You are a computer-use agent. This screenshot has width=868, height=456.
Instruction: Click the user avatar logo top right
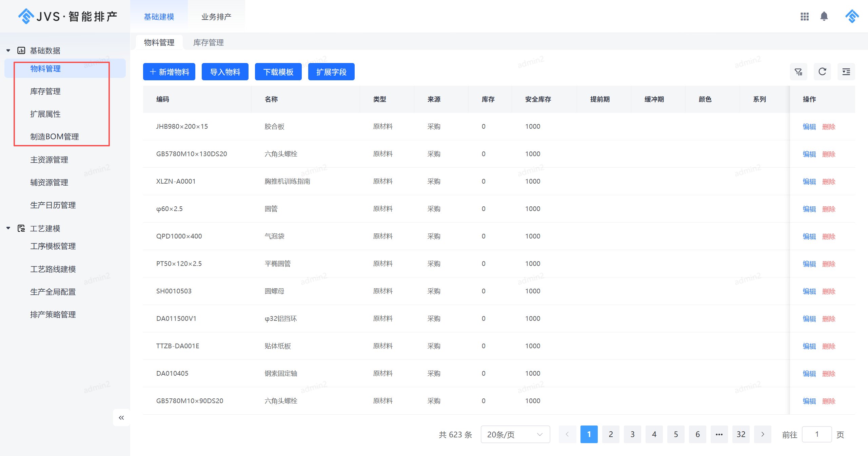(x=851, y=16)
